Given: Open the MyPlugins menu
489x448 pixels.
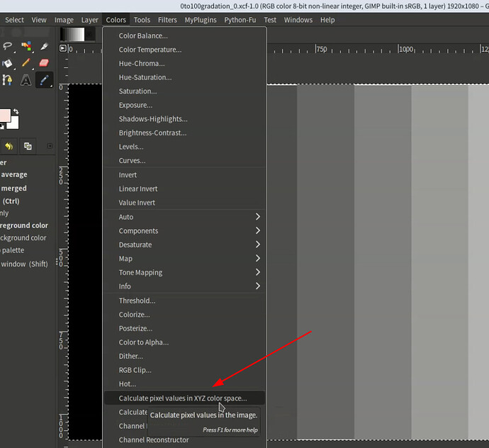Looking at the screenshot, I should click(x=201, y=20).
